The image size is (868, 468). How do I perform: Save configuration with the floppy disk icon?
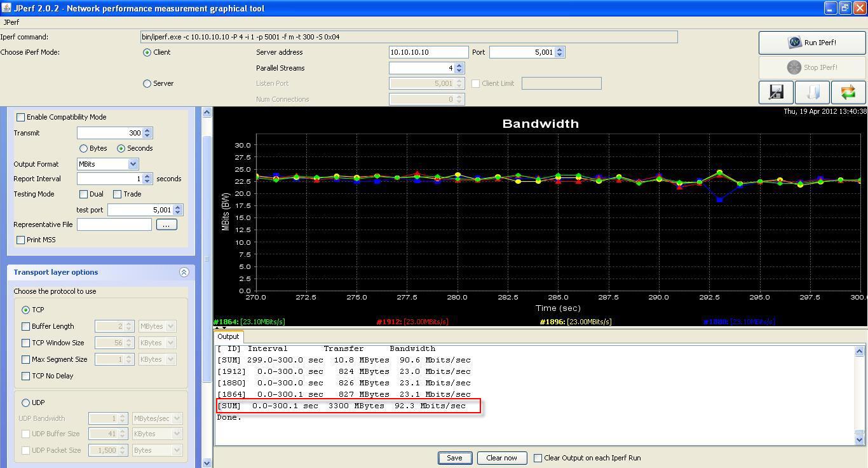pyautogui.click(x=776, y=92)
